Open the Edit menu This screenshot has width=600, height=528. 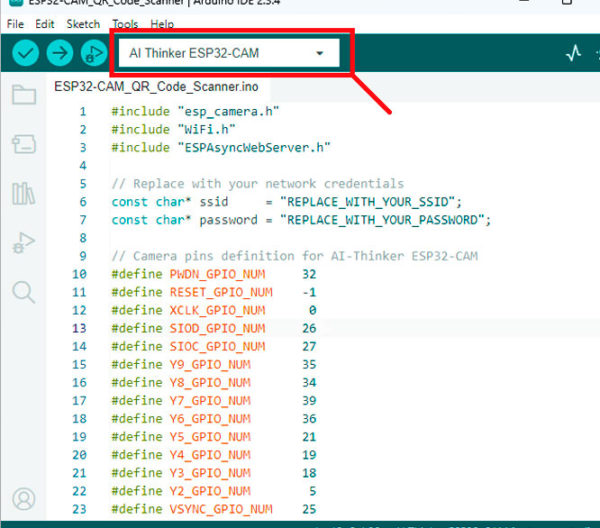[45, 23]
